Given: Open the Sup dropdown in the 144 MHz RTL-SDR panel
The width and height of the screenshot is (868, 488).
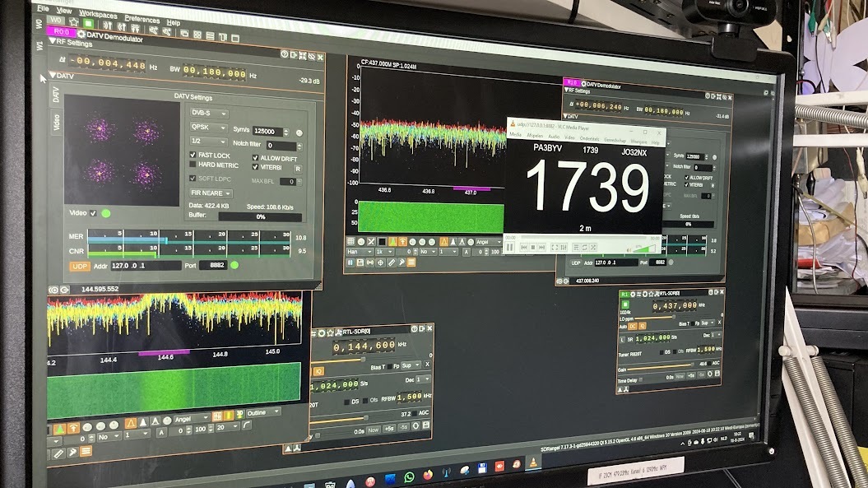Looking at the screenshot, I should [411, 365].
